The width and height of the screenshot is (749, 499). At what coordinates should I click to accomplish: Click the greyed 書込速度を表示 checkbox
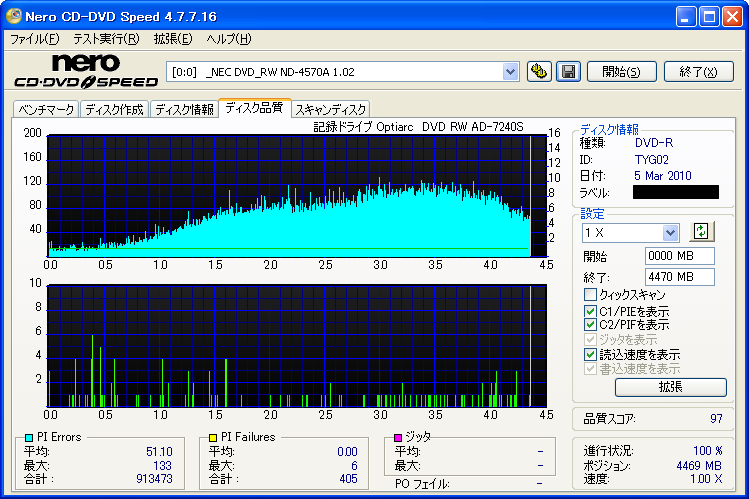pyautogui.click(x=590, y=369)
